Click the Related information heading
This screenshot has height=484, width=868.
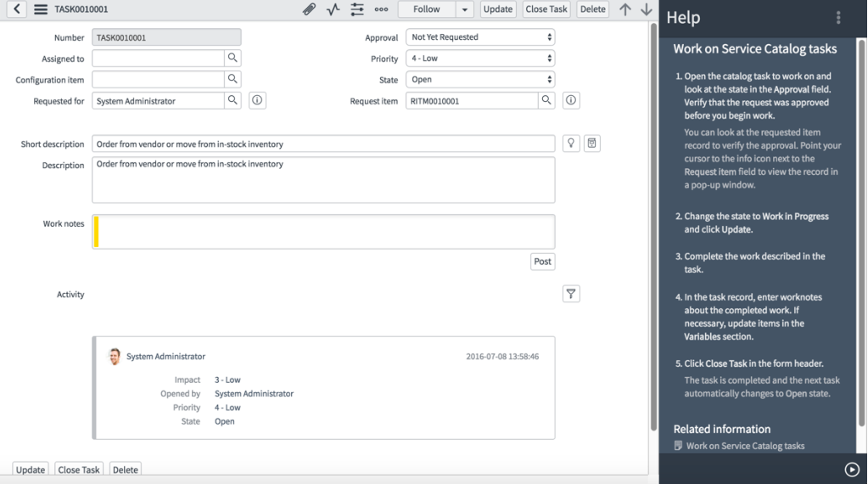click(x=722, y=429)
